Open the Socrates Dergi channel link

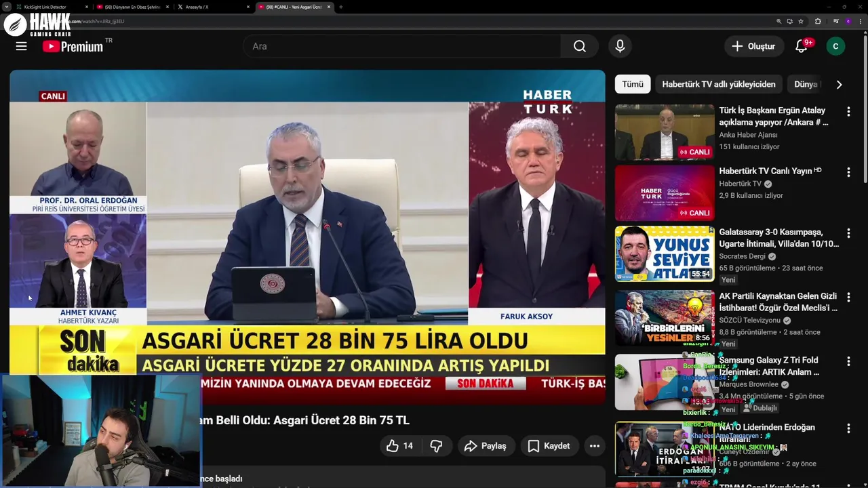tap(743, 256)
